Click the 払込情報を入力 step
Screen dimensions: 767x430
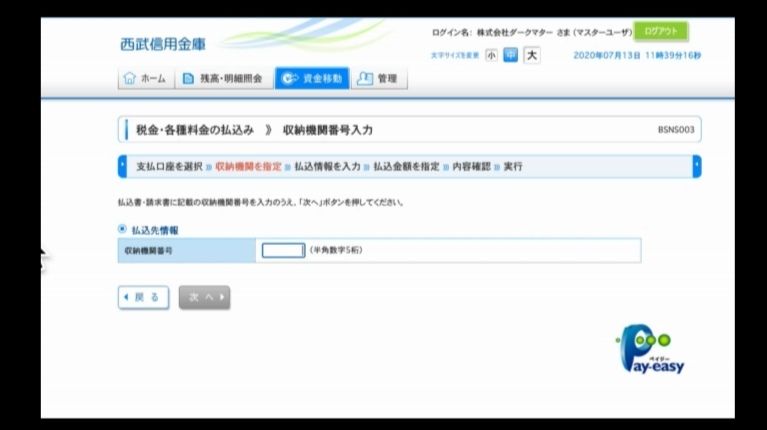(x=327, y=166)
